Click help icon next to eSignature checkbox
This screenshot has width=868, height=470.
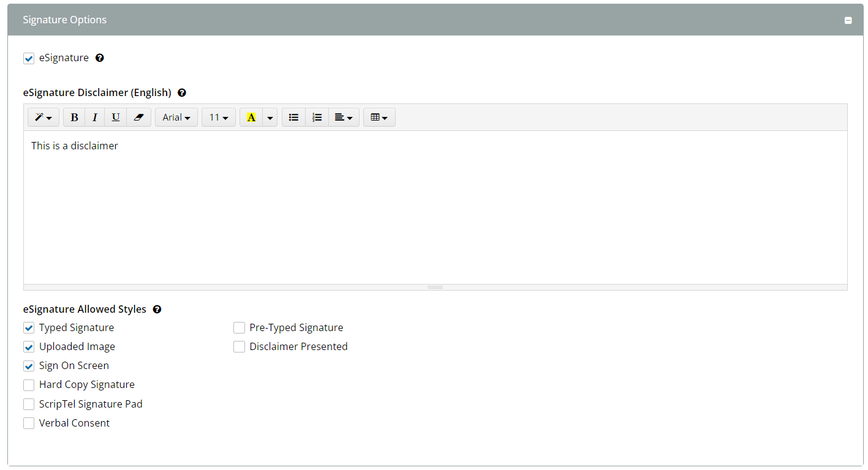100,58
